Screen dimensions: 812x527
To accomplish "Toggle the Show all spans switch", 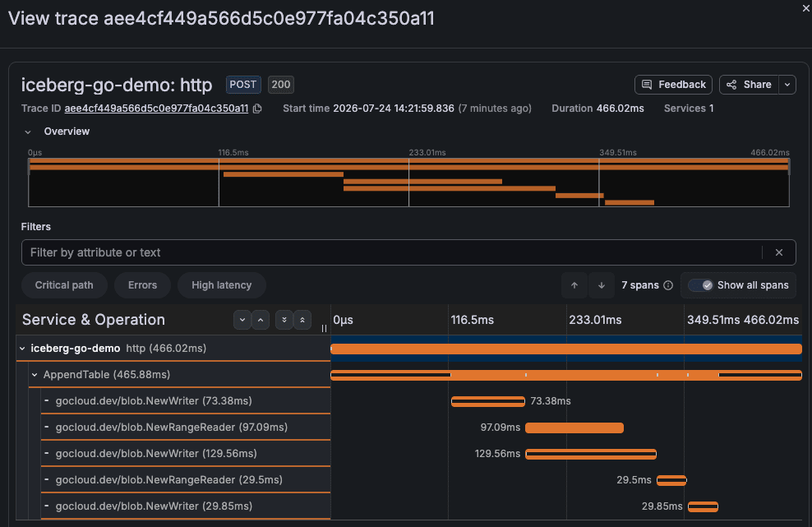I will point(701,285).
